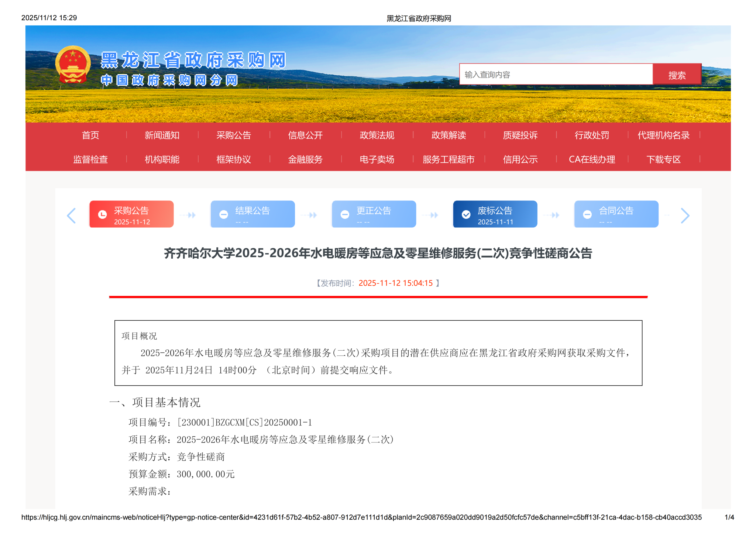Click the minus icon on 更正公告 step

[345, 214]
